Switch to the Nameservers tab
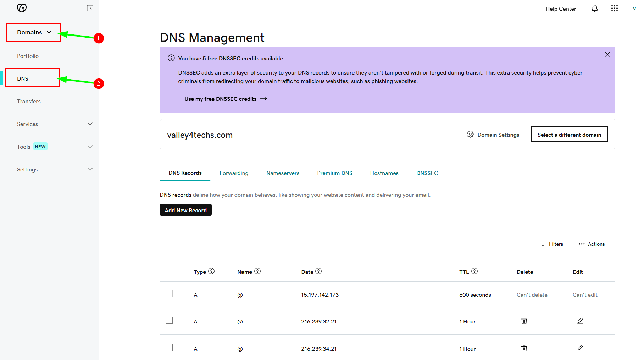 [283, 173]
